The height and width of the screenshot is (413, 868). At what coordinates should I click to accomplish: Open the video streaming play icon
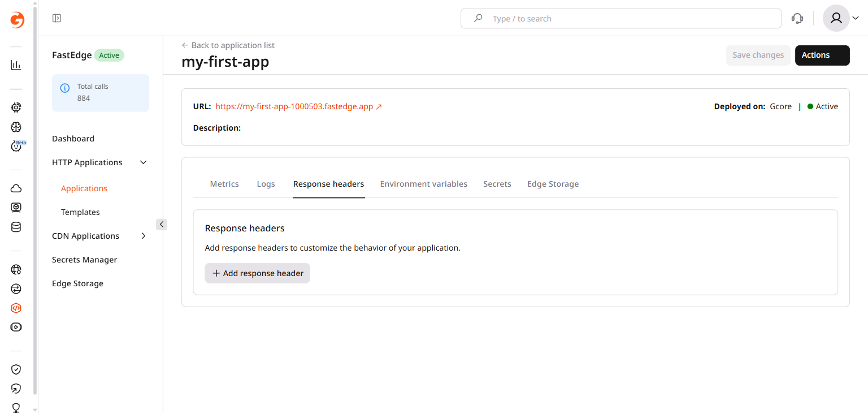click(16, 327)
